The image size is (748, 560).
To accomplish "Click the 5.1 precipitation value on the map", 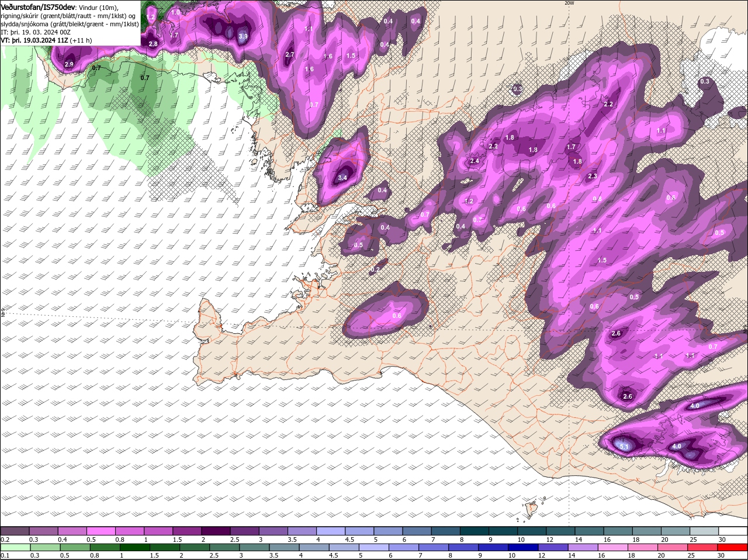I will point(624,447).
